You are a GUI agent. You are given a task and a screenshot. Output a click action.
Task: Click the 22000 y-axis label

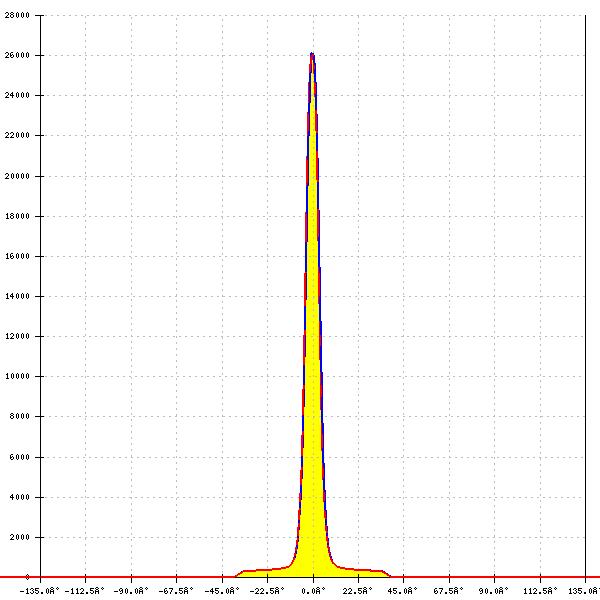coord(17,135)
